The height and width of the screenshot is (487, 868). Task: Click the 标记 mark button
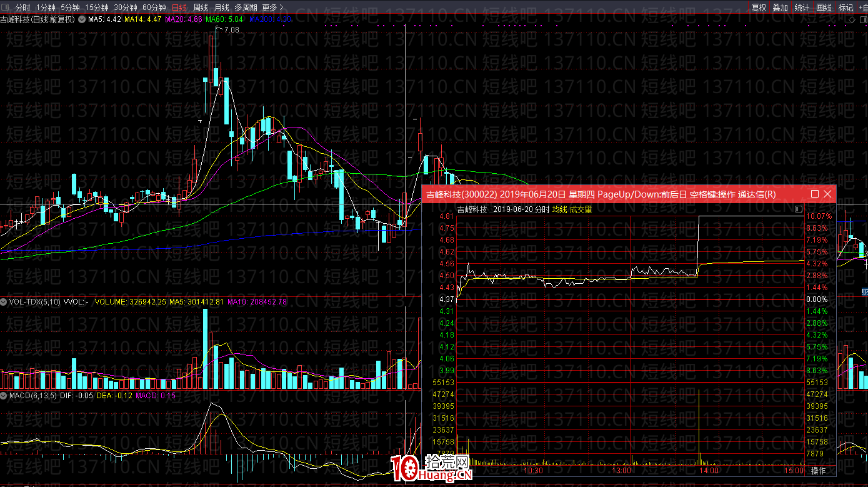tap(846, 8)
